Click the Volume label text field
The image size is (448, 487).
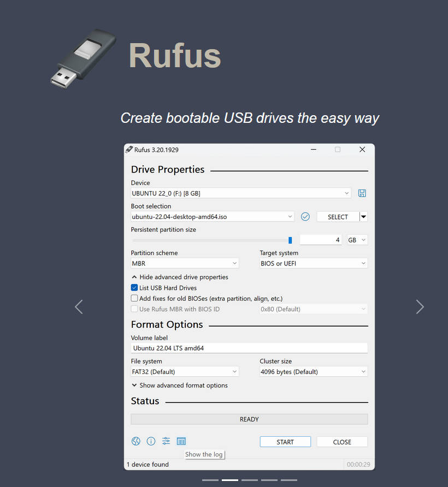pyautogui.click(x=249, y=348)
